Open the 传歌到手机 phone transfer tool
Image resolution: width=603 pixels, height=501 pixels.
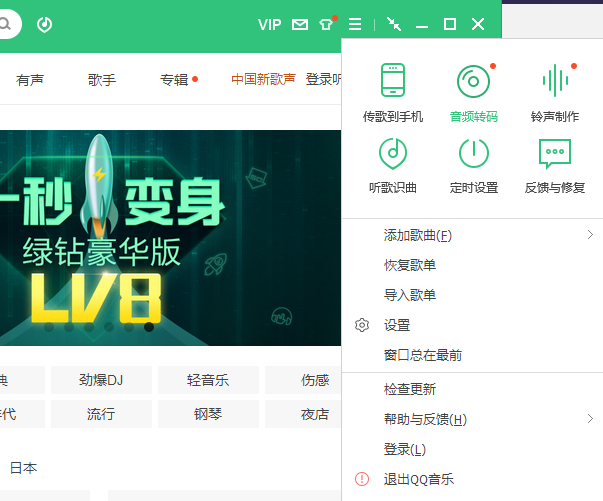point(393,93)
